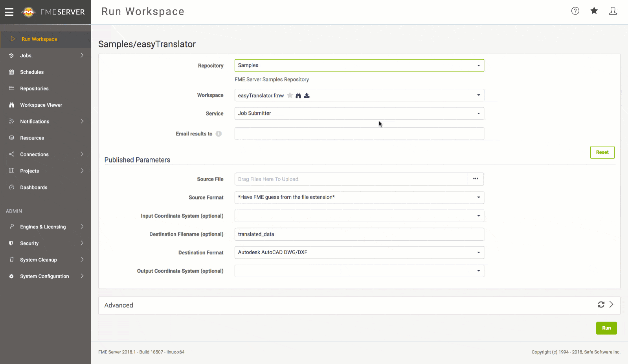
Task: Open the help question mark icon
Action: (575, 11)
